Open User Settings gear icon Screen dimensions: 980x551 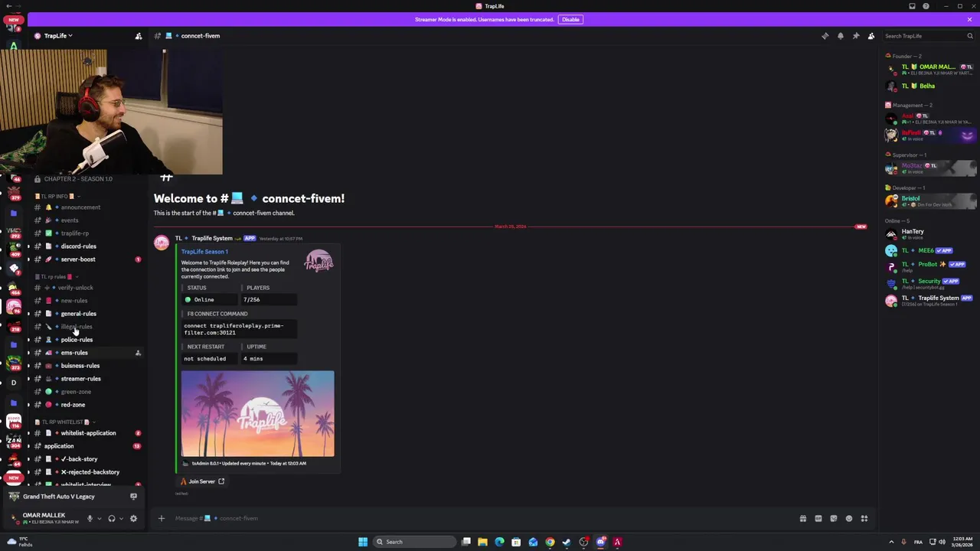pos(133,519)
